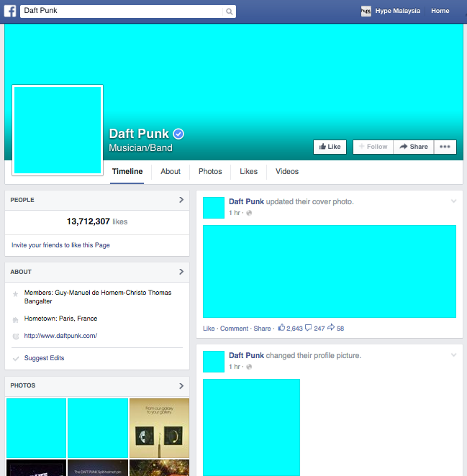The width and height of the screenshot is (467, 476).
Task: Expand the About section chevron
Action: [181, 272]
